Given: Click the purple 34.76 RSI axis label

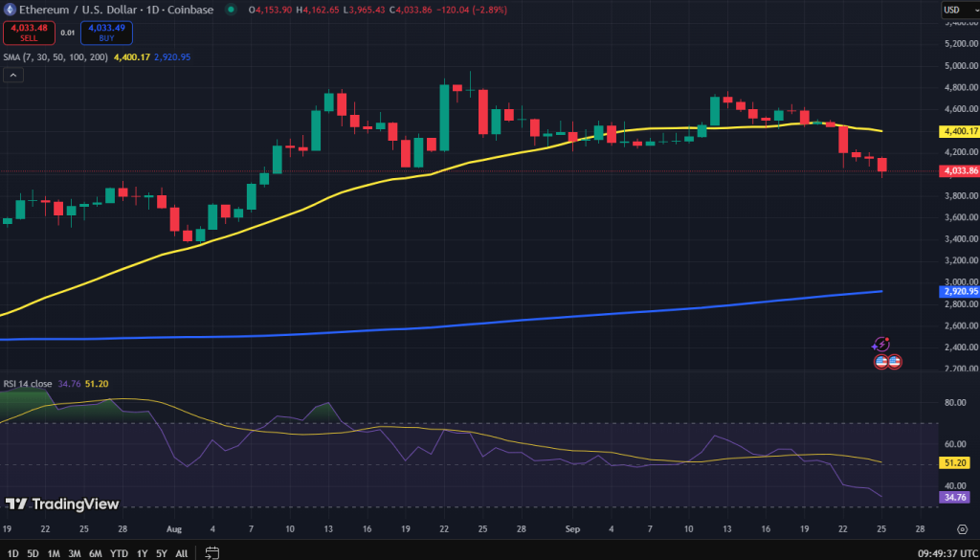Looking at the screenshot, I should point(956,498).
